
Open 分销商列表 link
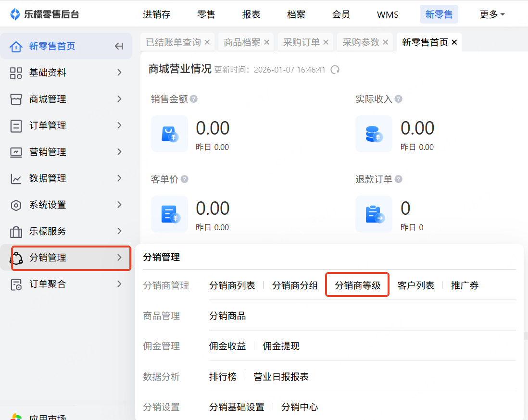[232, 285]
